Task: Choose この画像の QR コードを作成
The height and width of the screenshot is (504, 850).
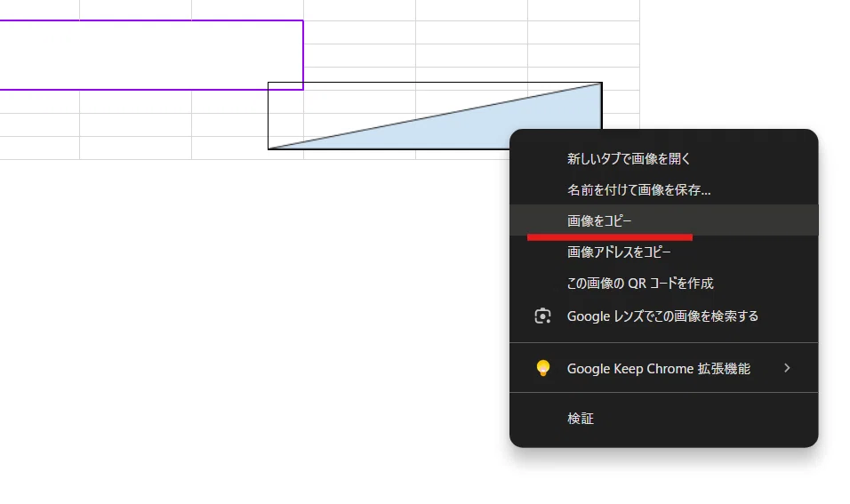Action: 663,283
